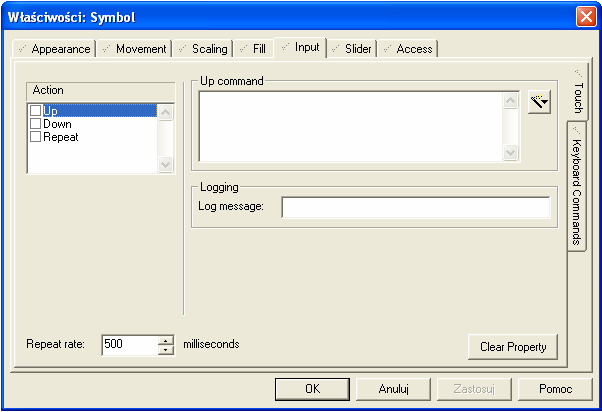The image size is (602, 412).
Task: Decrease repeat rate with spinner down arrow
Action: 165,350
